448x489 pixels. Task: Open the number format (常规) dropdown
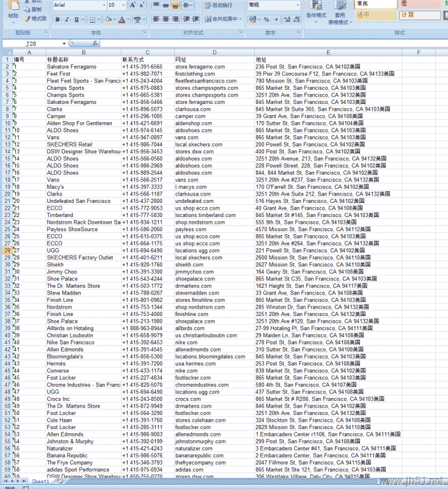coord(298,5)
